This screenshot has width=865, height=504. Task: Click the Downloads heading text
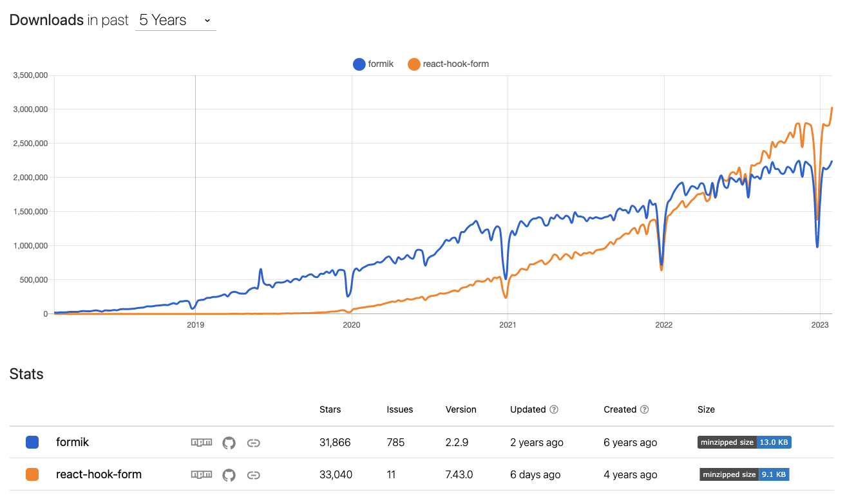tap(46, 20)
